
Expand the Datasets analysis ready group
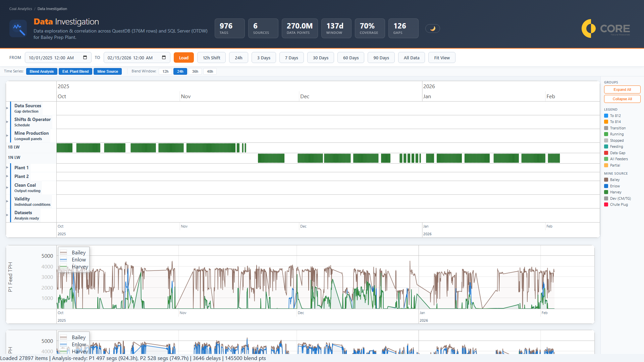pyautogui.click(x=7, y=215)
